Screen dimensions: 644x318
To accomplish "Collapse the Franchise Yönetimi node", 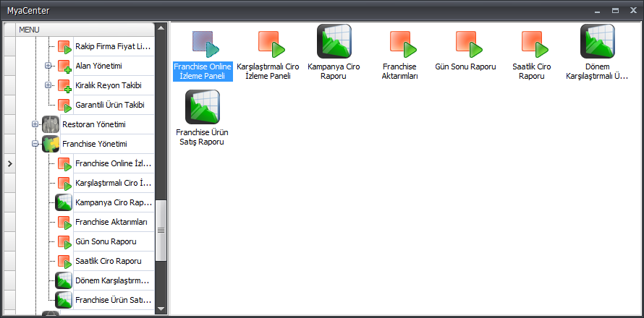I will (x=35, y=144).
